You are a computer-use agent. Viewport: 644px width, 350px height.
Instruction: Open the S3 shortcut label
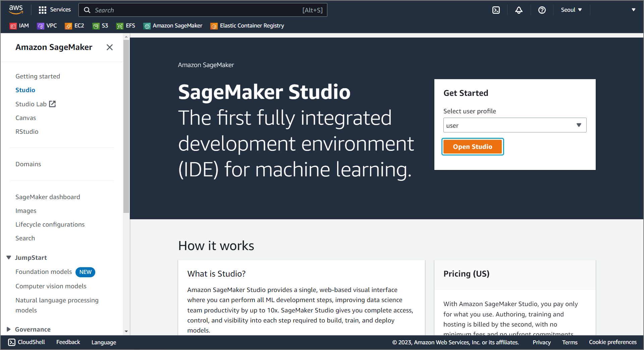105,26
